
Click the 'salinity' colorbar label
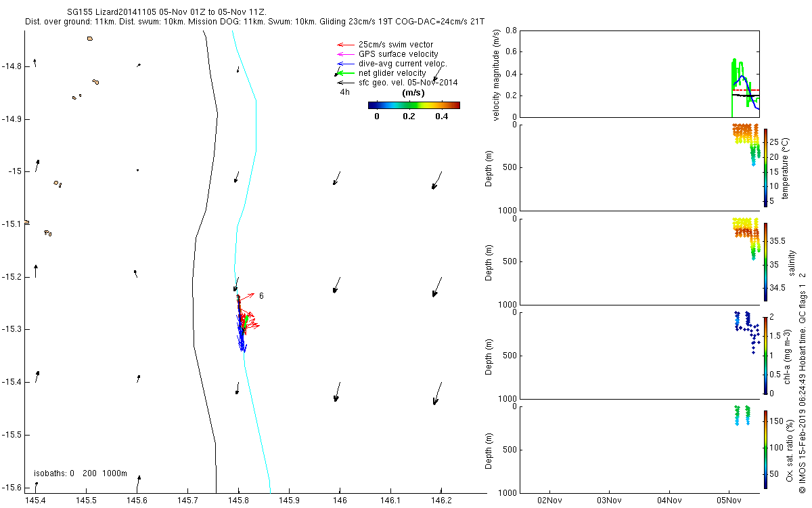[x=792, y=261]
